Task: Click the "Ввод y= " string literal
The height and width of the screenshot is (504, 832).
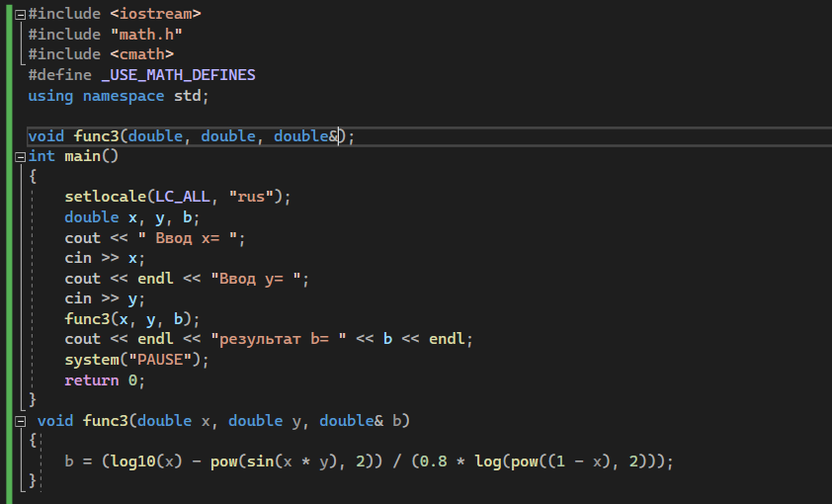Action: click(256, 279)
